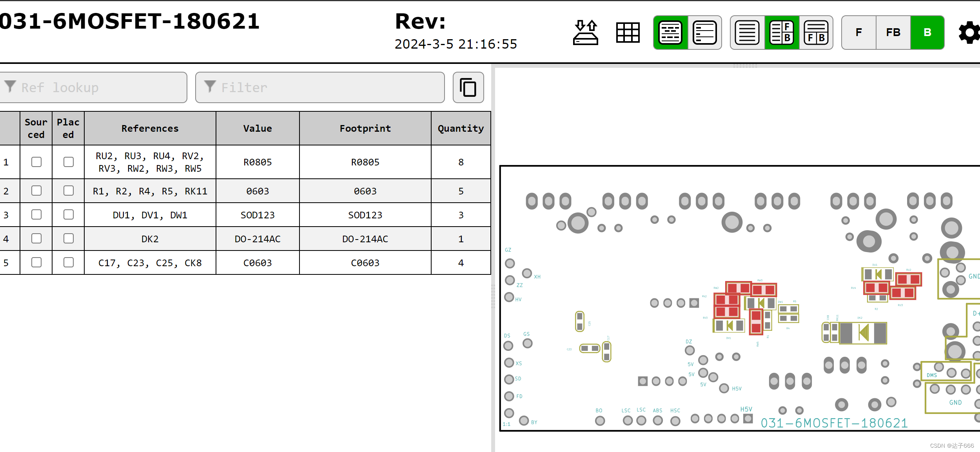Check Placed box for 0603 row
This screenshot has width=980, height=452.
pyautogui.click(x=69, y=191)
